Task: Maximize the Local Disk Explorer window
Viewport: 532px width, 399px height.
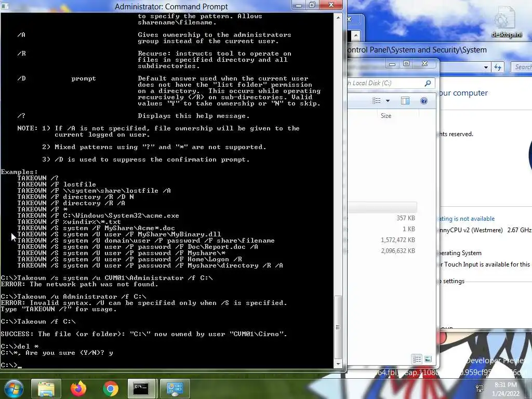Action: point(406,64)
